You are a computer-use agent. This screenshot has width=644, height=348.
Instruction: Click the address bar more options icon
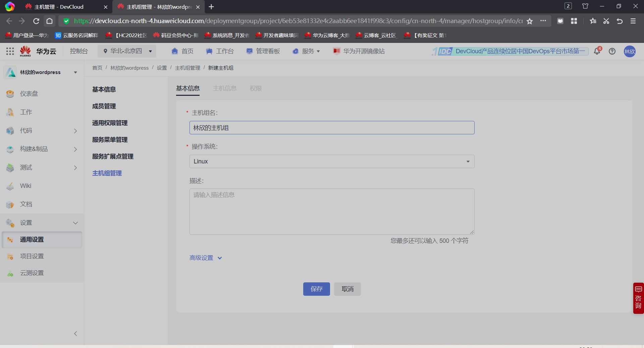tap(543, 21)
